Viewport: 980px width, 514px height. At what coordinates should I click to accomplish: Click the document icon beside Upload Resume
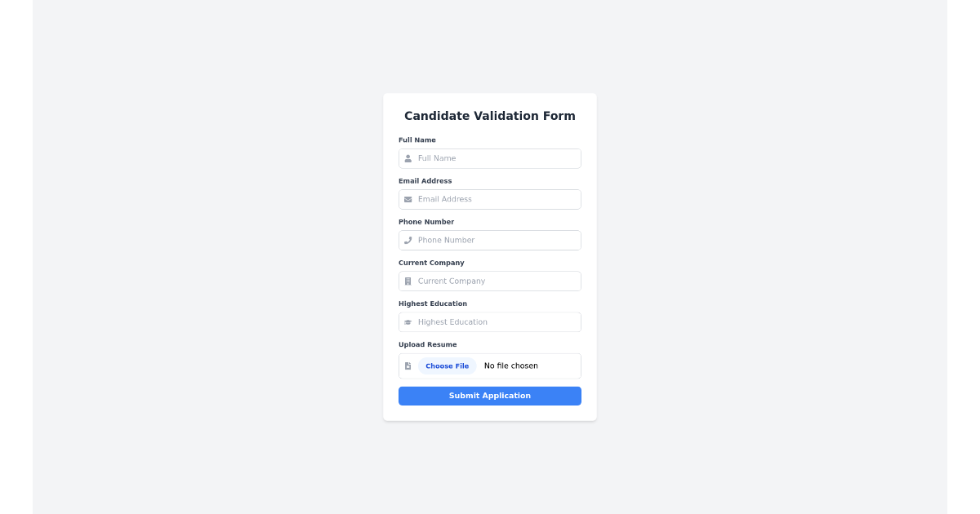(x=408, y=366)
